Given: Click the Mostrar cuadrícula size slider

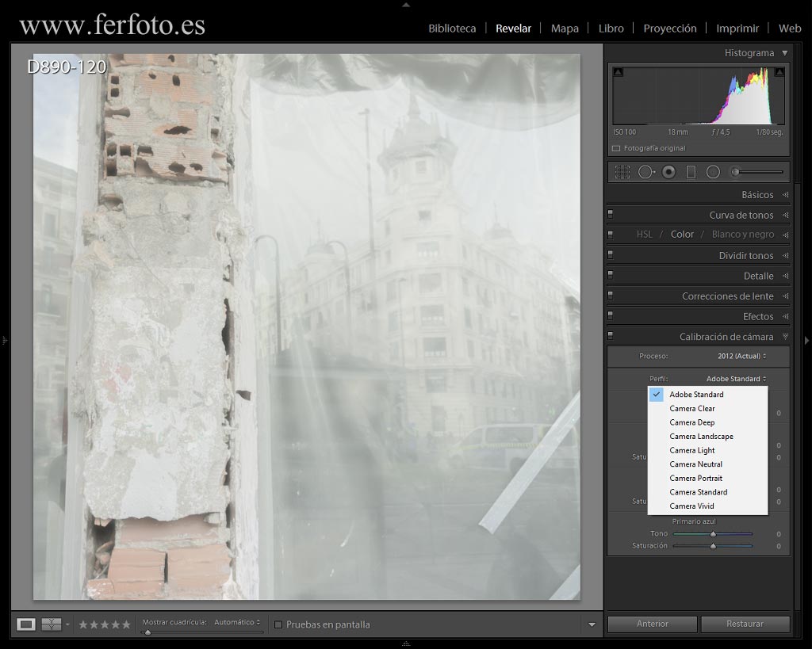Looking at the screenshot, I should click(203, 632).
